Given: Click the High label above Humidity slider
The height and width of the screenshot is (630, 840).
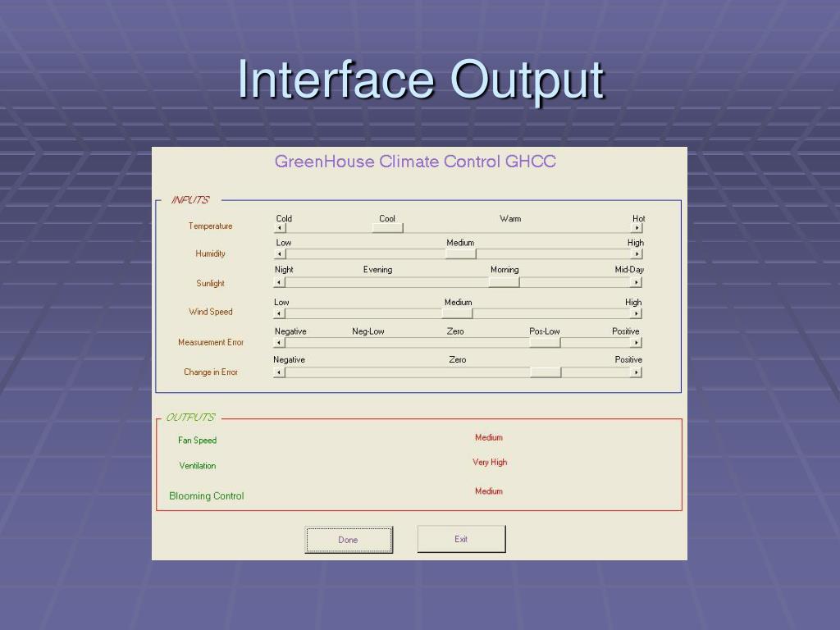Looking at the screenshot, I should coord(636,243).
